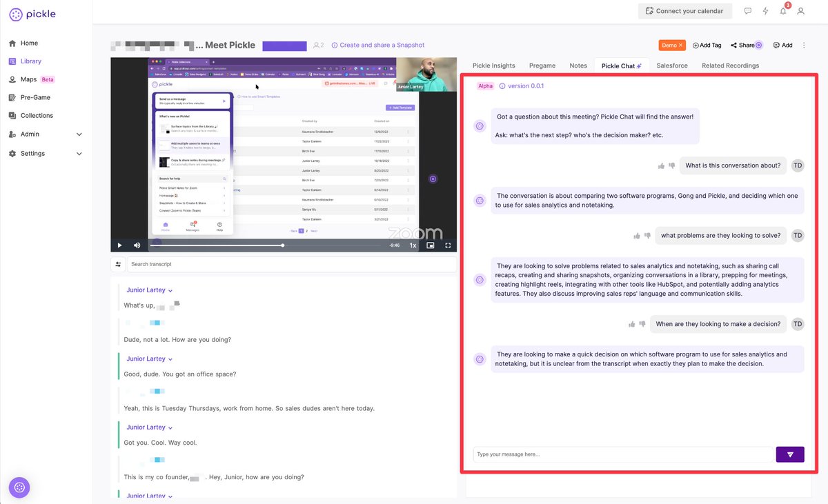This screenshot has width=828, height=504.
Task: Click the Pickle logo in the sidebar
Action: coord(32,14)
